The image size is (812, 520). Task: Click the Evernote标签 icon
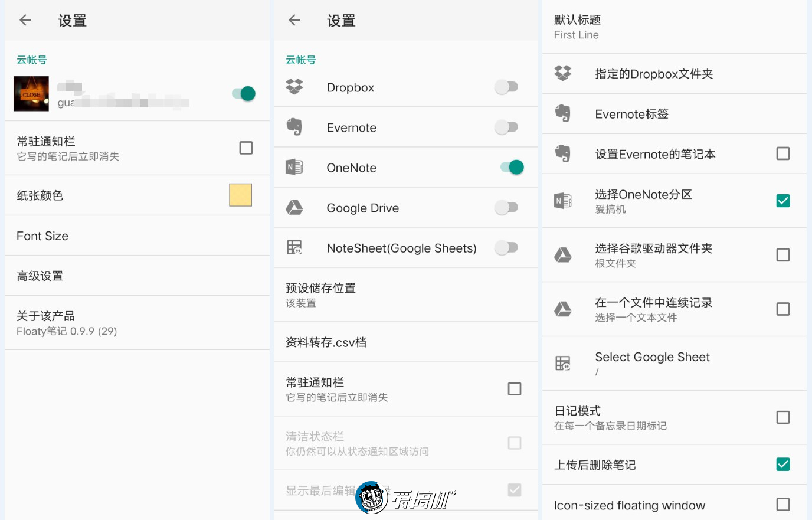563,113
